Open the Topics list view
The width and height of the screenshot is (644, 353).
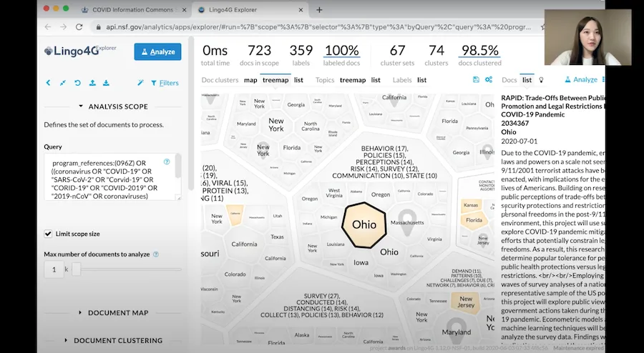point(376,80)
